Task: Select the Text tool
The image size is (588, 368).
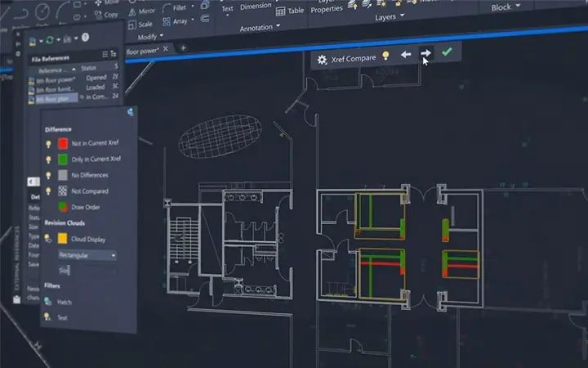Action: tap(227, 9)
